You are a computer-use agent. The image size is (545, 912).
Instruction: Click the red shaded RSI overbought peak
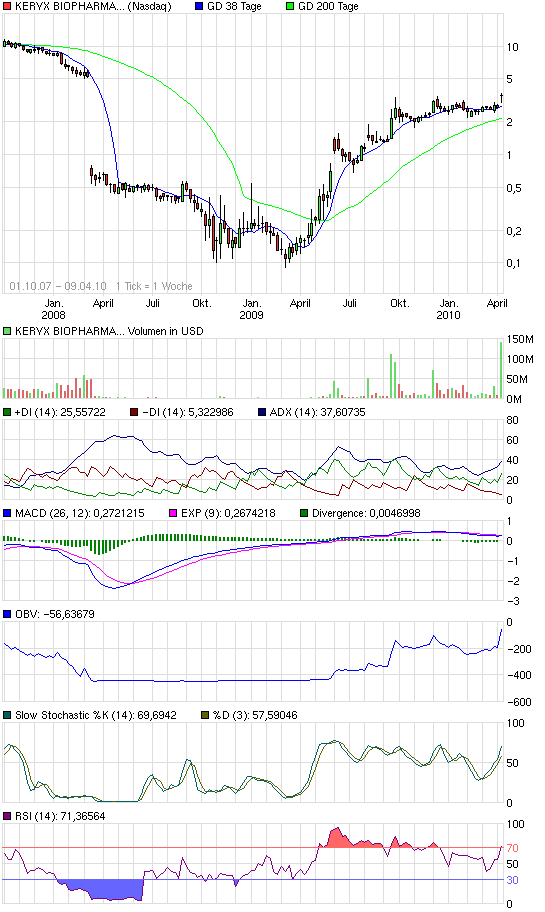pyautogui.click(x=336, y=838)
